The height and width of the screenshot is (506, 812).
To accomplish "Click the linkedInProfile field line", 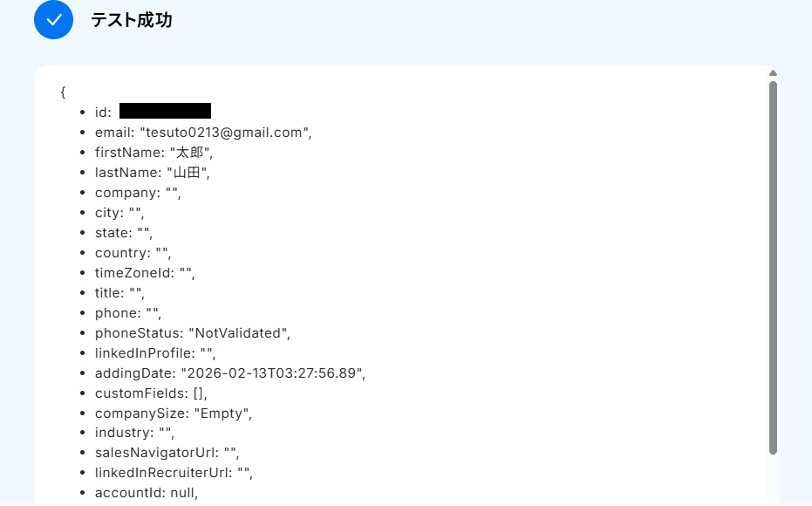I will (x=154, y=353).
